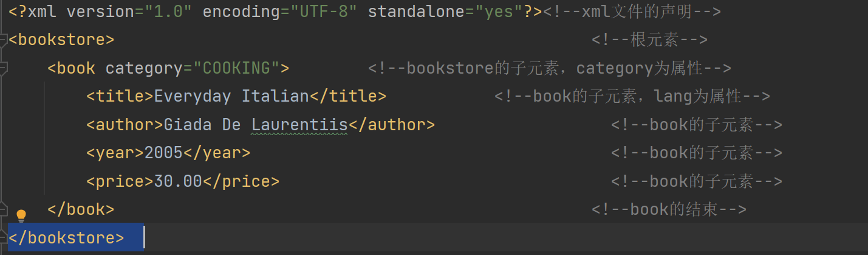
Task: Click the closing bookstore fold marker
Action: (x=3, y=237)
